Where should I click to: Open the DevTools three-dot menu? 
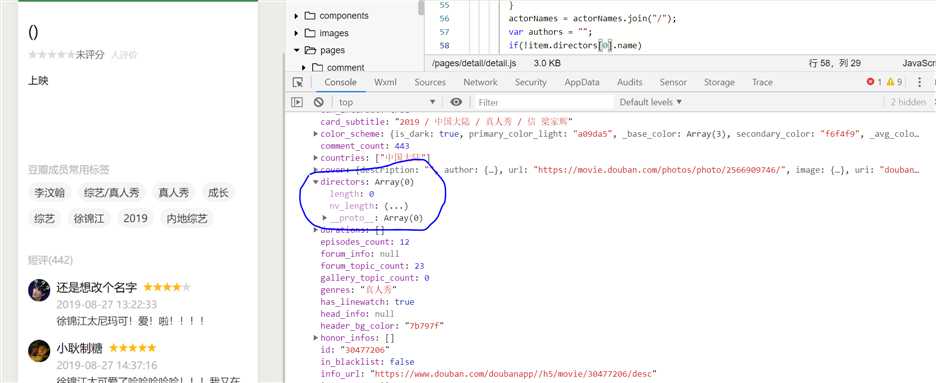[919, 82]
